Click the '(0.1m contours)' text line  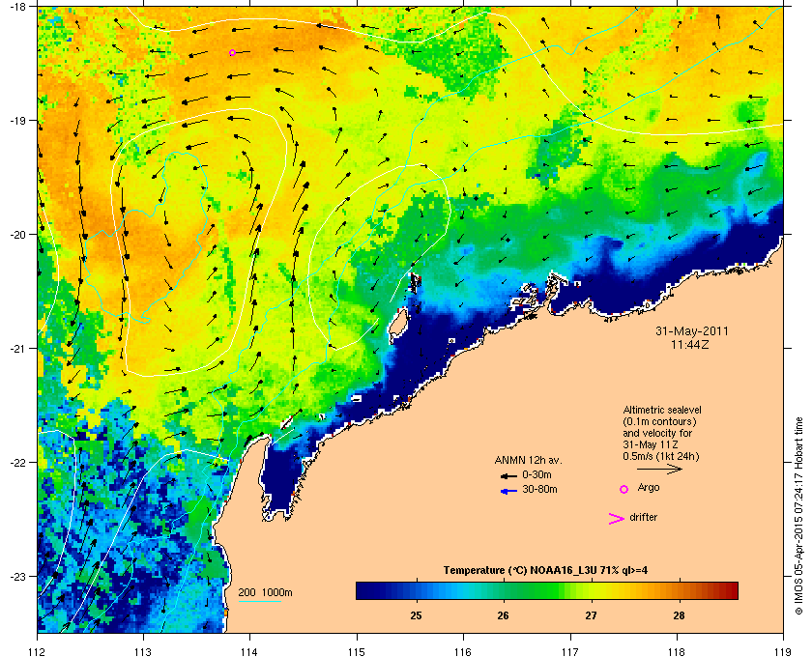coord(659,421)
